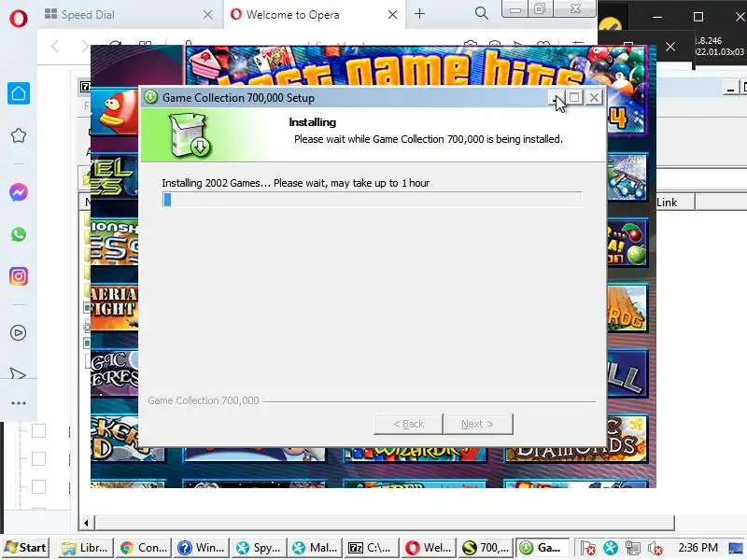Screen dimensions: 747x560
Task: Maximize the Game Collection Setup window
Action: [x=574, y=98]
